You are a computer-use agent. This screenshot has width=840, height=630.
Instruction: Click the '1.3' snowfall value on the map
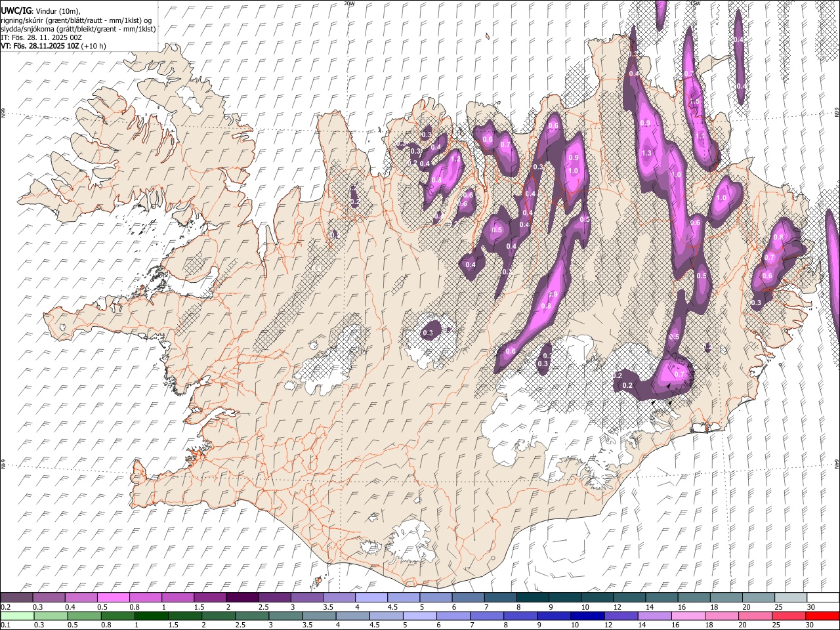(x=647, y=153)
